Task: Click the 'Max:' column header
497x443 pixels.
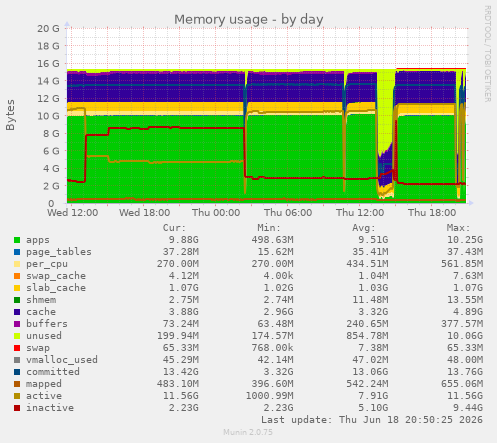Action: pos(458,228)
